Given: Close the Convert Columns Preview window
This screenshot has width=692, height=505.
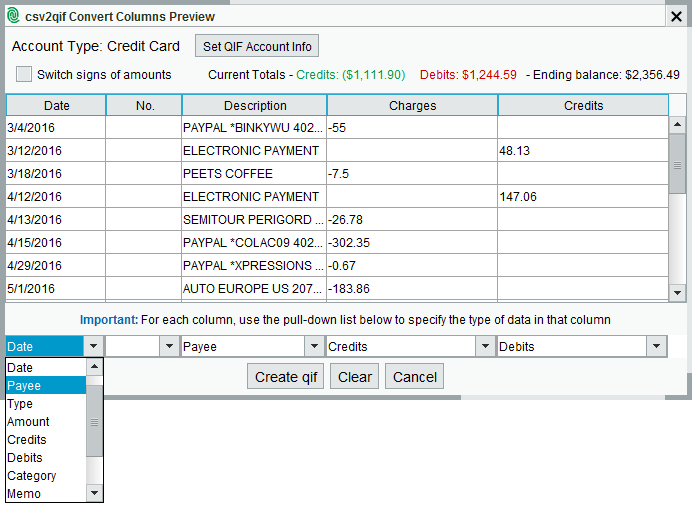Looking at the screenshot, I should point(676,17).
